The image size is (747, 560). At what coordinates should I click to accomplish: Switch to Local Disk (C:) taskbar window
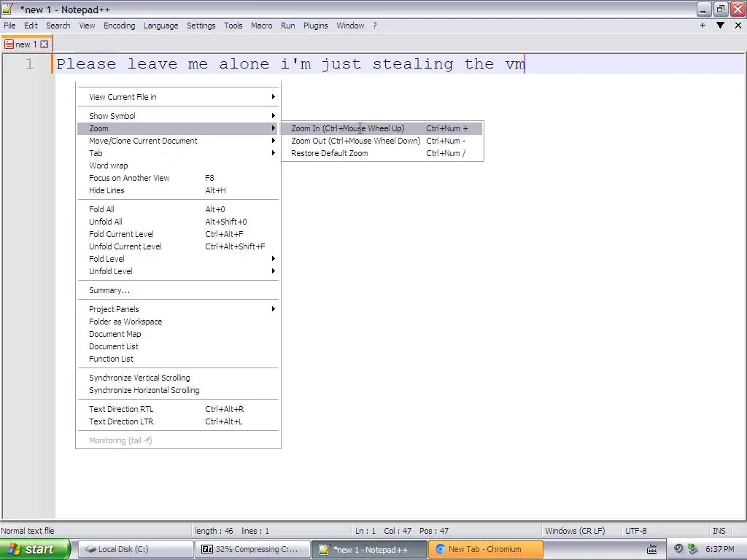135,549
